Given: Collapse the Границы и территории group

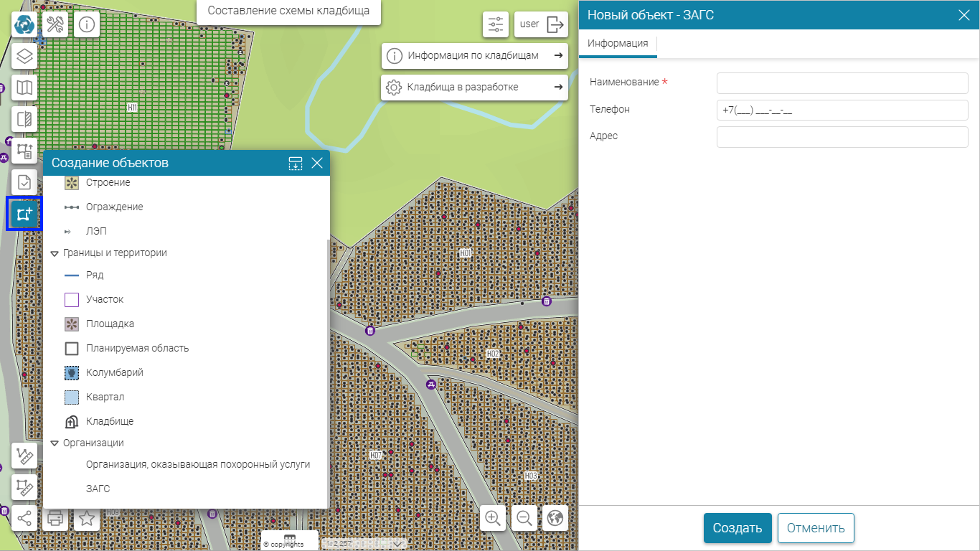Looking at the screenshot, I should click(55, 253).
